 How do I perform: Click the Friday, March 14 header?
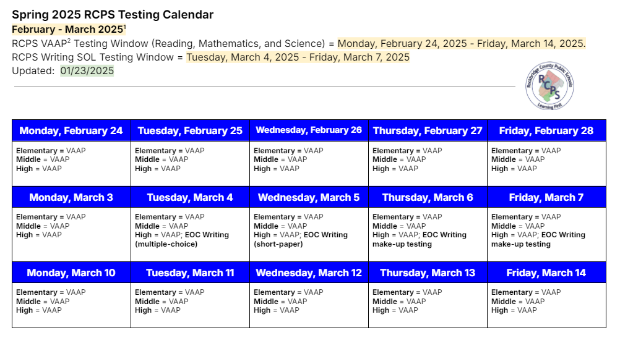546,273
